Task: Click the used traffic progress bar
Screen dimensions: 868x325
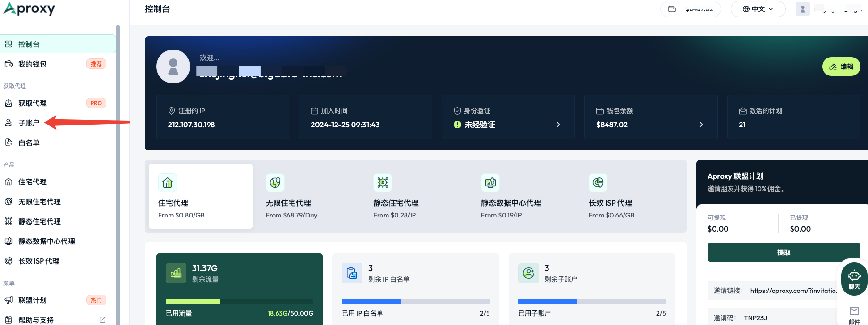Action: click(x=239, y=301)
